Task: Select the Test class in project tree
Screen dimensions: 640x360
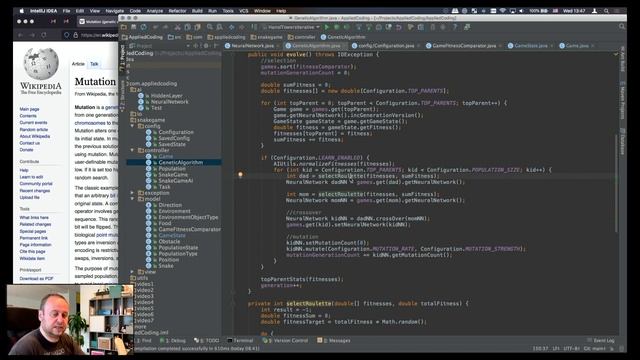Action: 156,108
